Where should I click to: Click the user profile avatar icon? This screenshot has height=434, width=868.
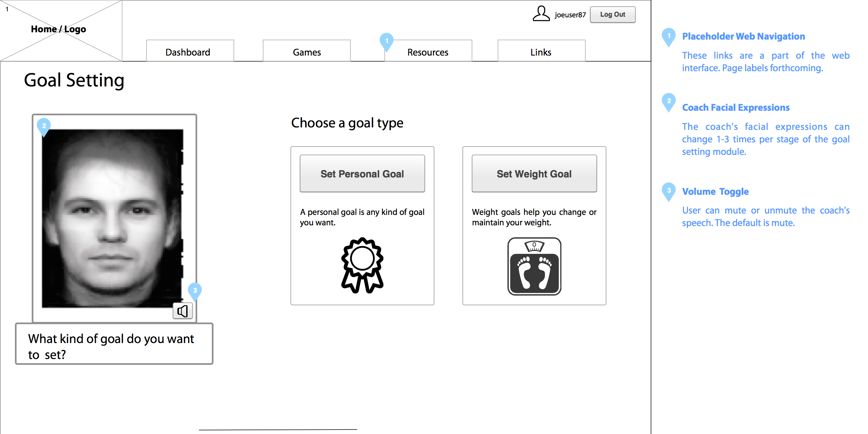tap(541, 14)
